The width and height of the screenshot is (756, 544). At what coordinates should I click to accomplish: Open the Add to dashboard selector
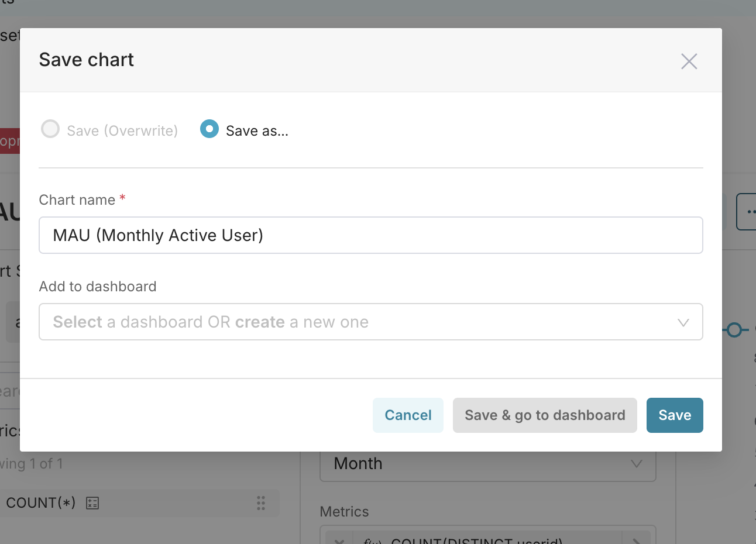coord(371,322)
